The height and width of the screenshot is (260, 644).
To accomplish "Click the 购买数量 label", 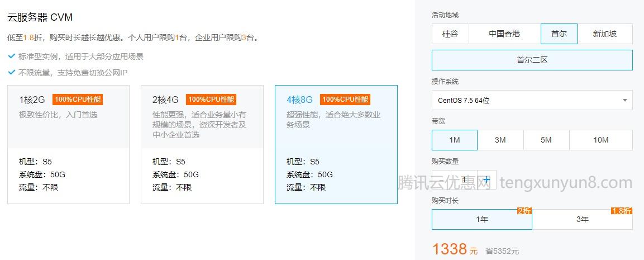I will click(445, 161).
